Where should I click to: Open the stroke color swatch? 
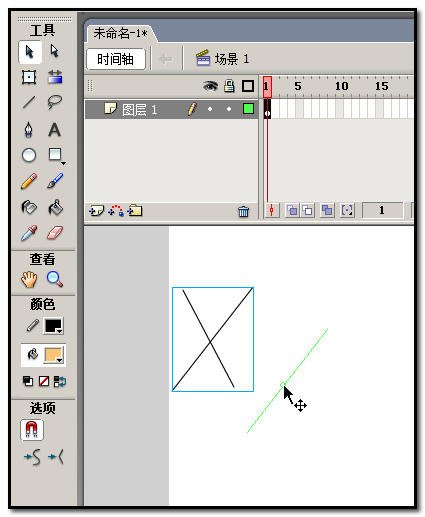tap(53, 326)
